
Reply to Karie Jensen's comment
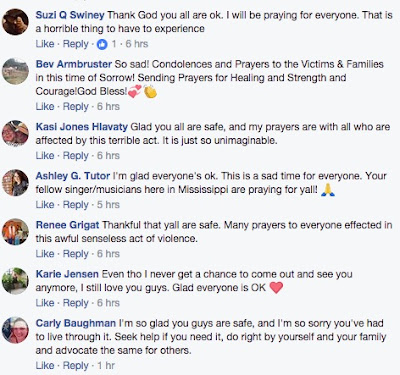pyautogui.click(x=76, y=303)
